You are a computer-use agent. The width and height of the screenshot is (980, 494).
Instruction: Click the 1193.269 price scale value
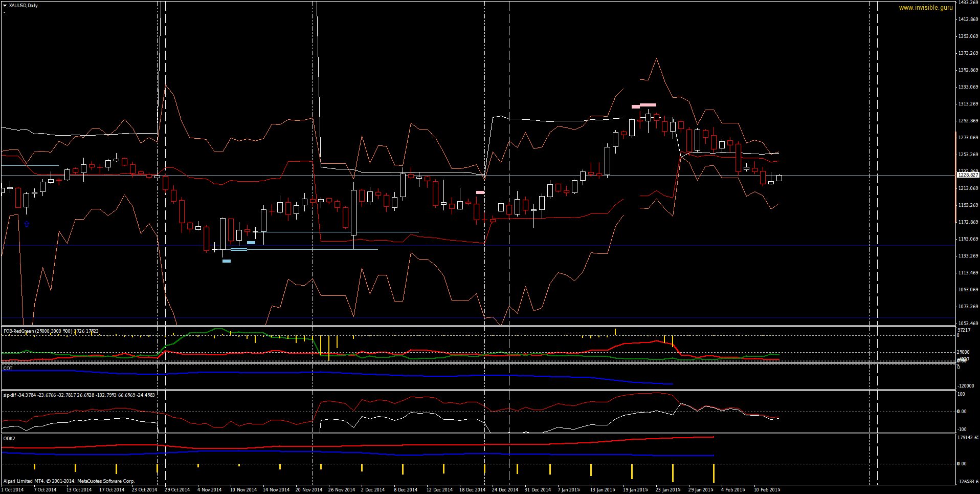968,205
